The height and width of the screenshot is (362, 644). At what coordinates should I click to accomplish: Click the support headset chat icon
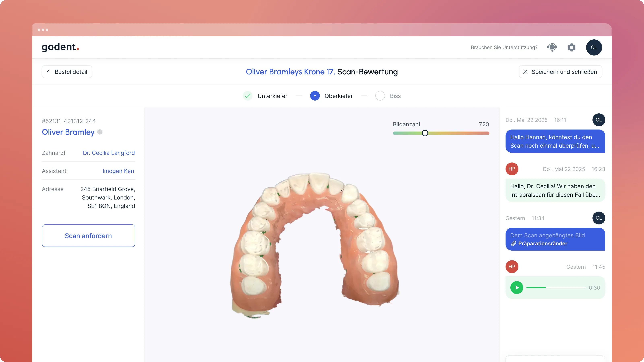[552, 47]
